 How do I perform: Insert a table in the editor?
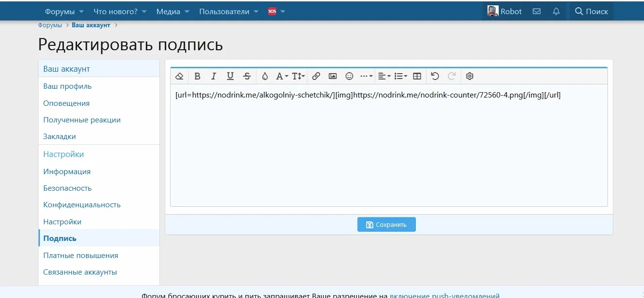coord(417,76)
